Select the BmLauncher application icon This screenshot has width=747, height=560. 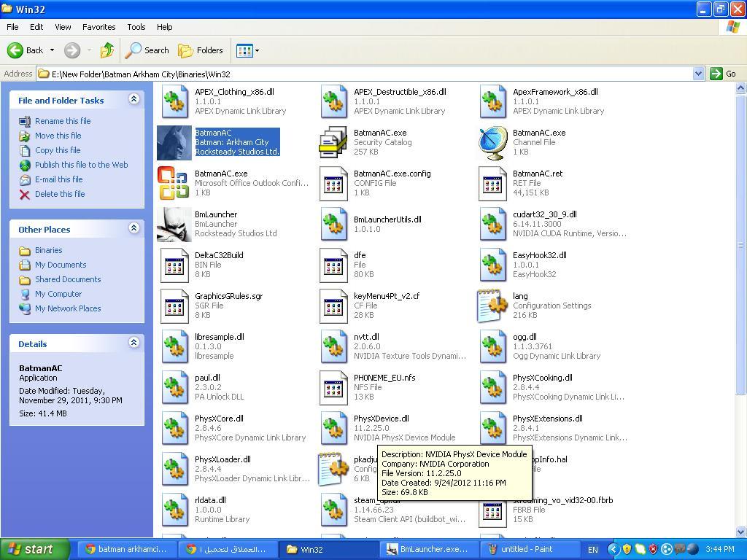pos(174,225)
